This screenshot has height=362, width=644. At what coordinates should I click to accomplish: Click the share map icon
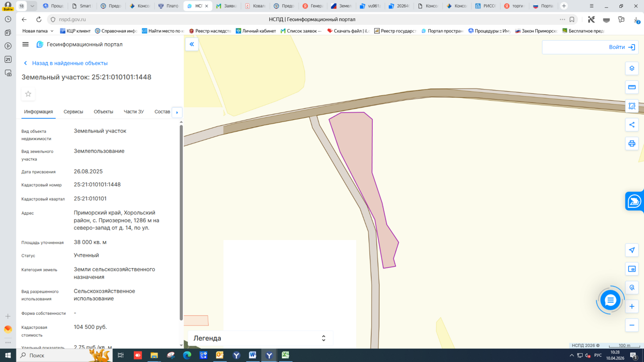[632, 125]
